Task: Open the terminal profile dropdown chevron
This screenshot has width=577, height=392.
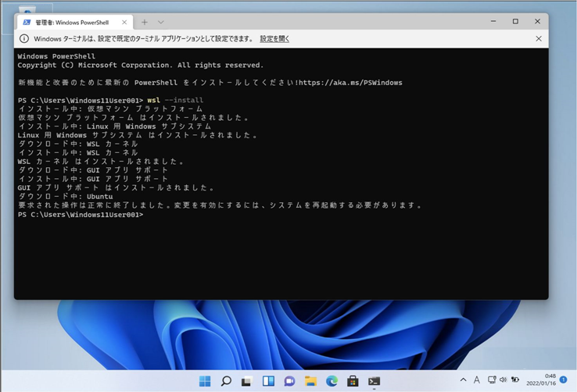Action: 161,23
